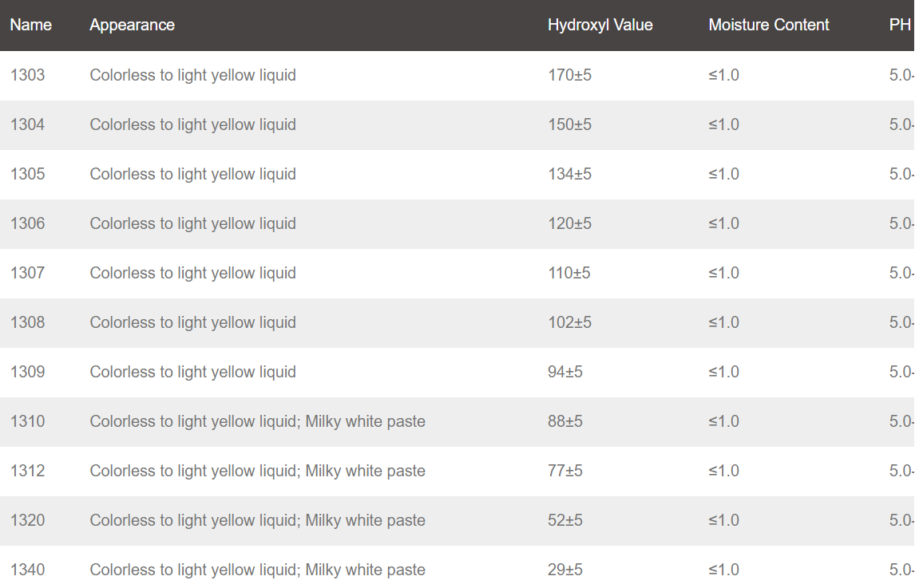Click the Appearance column header
This screenshot has height=588, width=915.
click(132, 25)
